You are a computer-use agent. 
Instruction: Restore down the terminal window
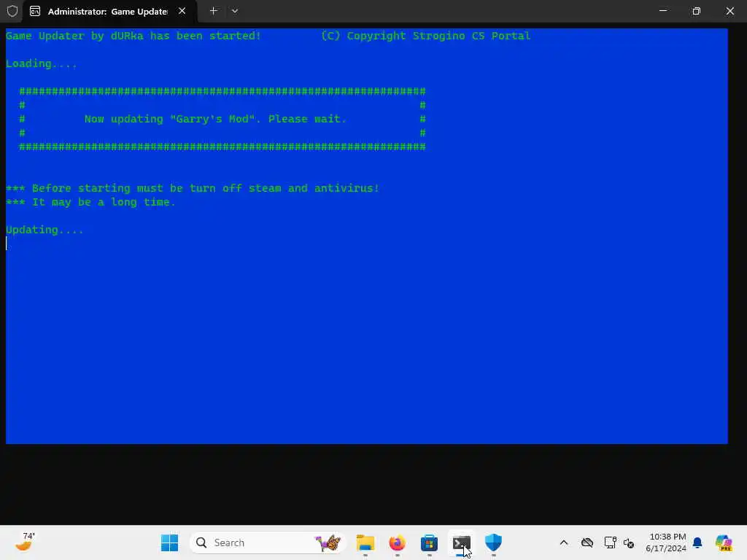(x=697, y=11)
